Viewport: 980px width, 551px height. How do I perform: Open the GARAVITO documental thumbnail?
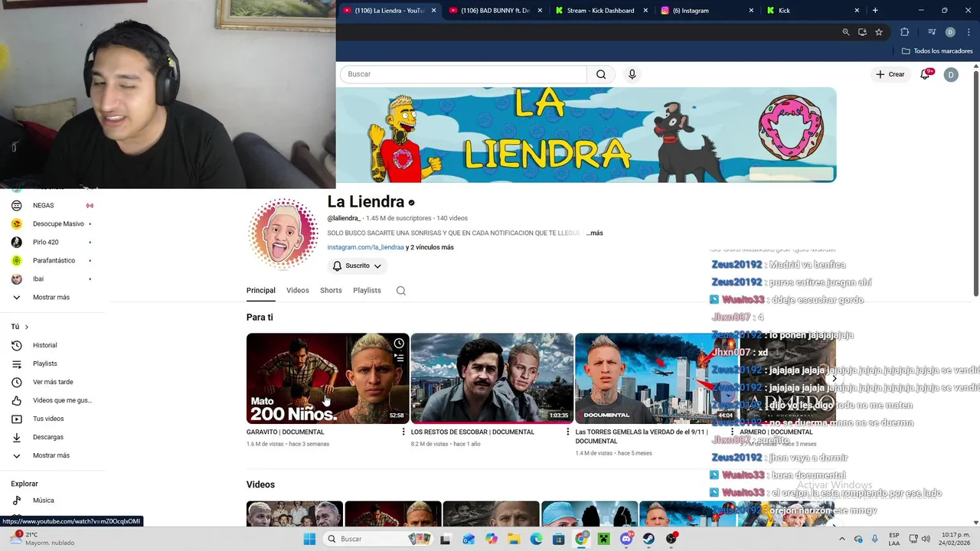(x=328, y=378)
